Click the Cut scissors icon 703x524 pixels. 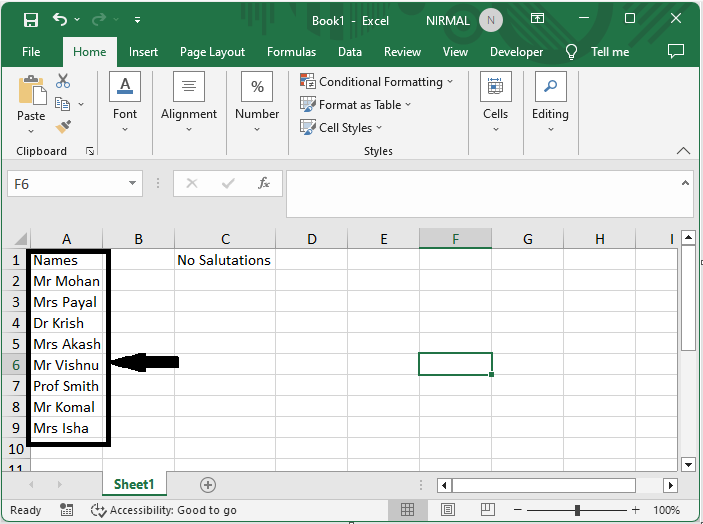pos(63,81)
